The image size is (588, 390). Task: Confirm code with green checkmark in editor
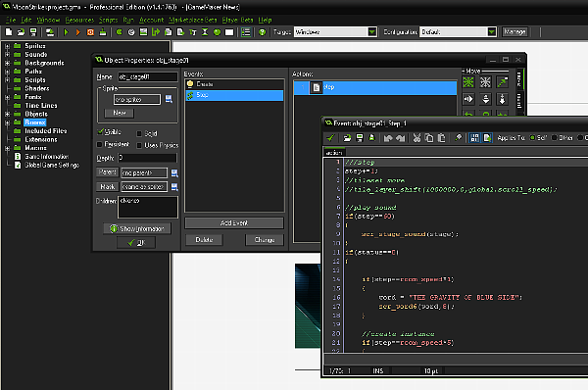click(330, 138)
